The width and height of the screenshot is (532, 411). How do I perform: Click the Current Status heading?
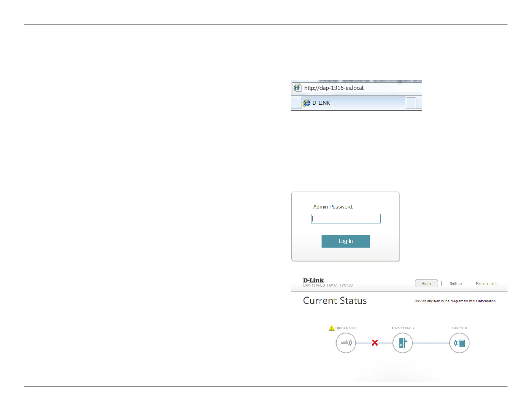(335, 301)
